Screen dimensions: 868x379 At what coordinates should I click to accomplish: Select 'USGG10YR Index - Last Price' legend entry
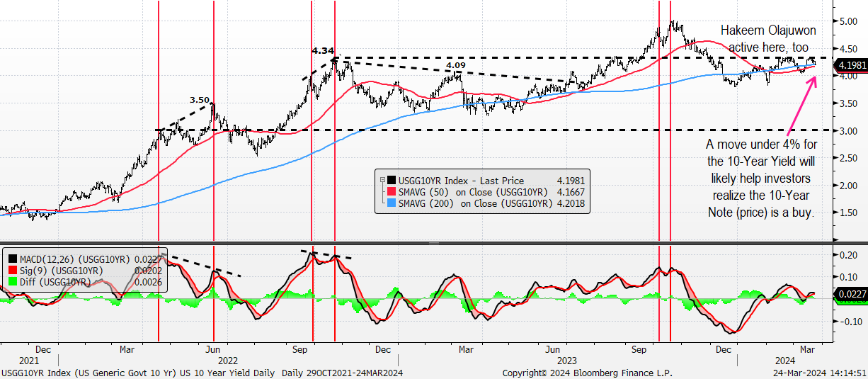(462, 181)
